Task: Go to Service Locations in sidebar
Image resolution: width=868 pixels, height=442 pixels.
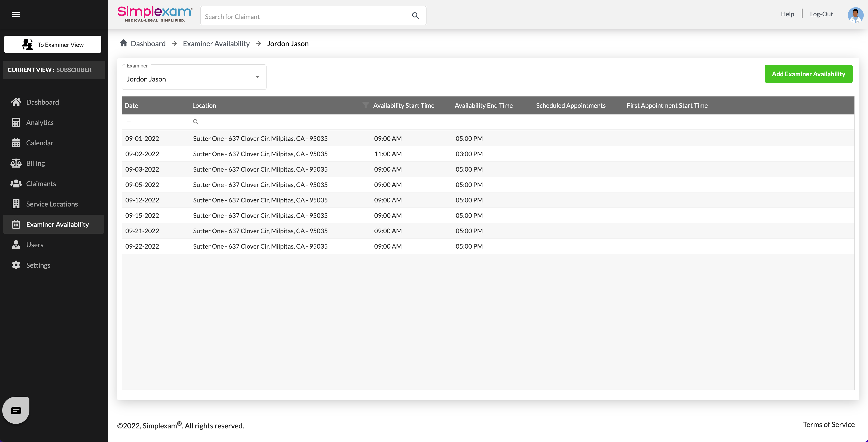Action: click(52, 204)
